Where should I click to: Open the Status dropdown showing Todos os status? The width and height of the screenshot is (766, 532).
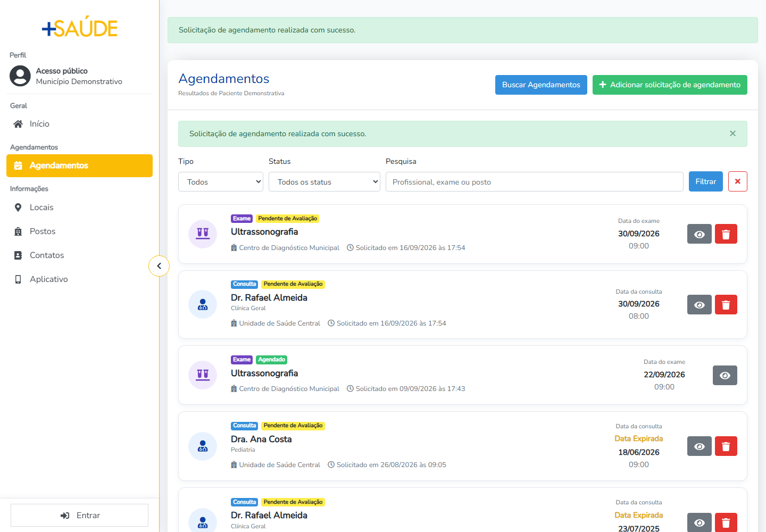[x=324, y=182]
